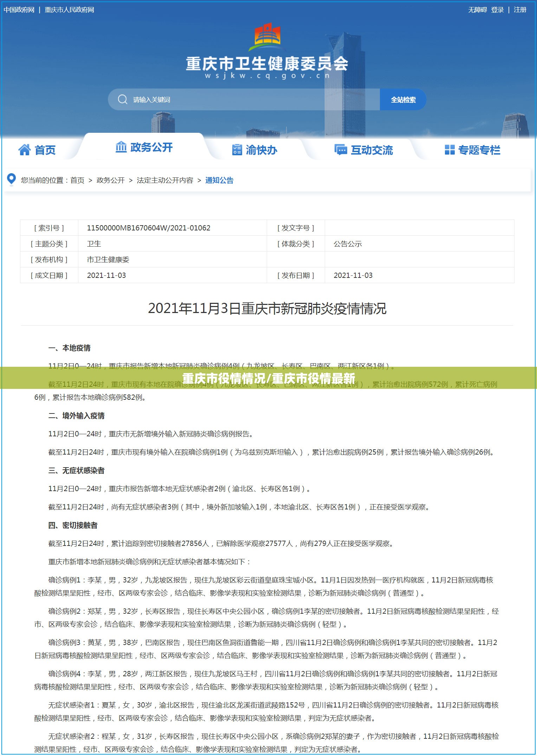Open the 互动交流 navigation tab
Screen dimensions: 537x756
tap(364, 150)
